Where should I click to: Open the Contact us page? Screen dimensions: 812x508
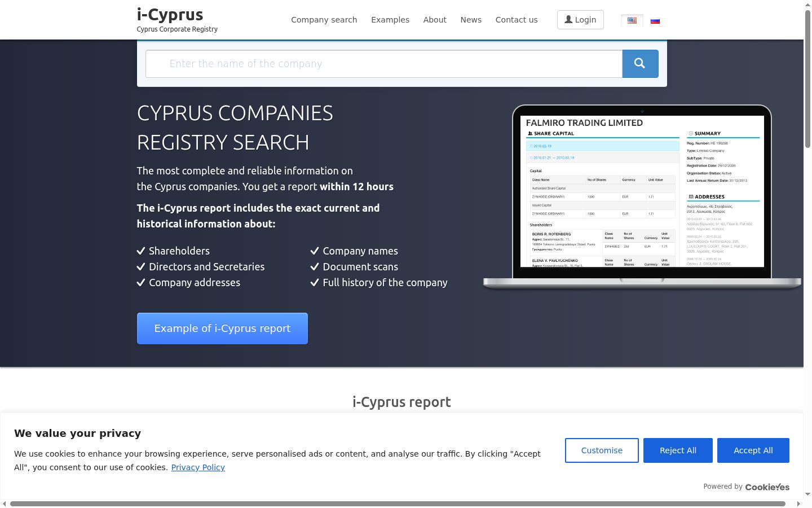[x=517, y=20]
